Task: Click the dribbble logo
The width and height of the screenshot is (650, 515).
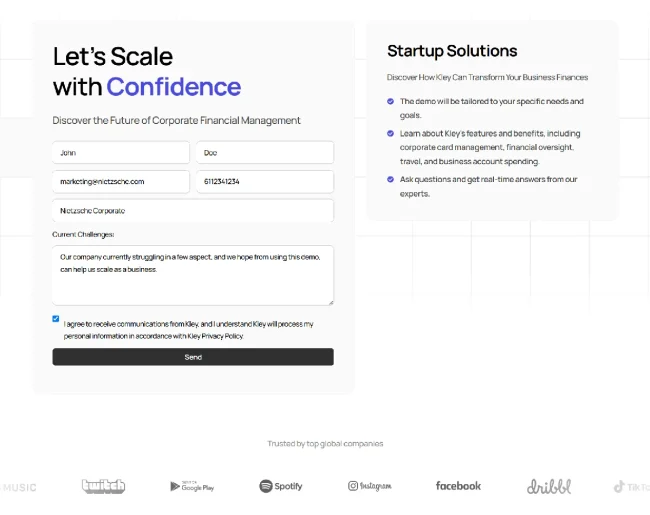Action: (549, 486)
